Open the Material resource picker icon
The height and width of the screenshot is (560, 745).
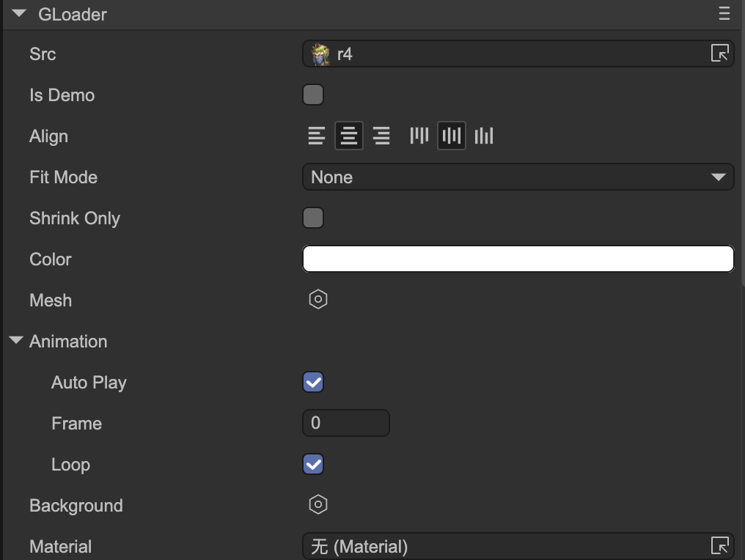pos(719,546)
